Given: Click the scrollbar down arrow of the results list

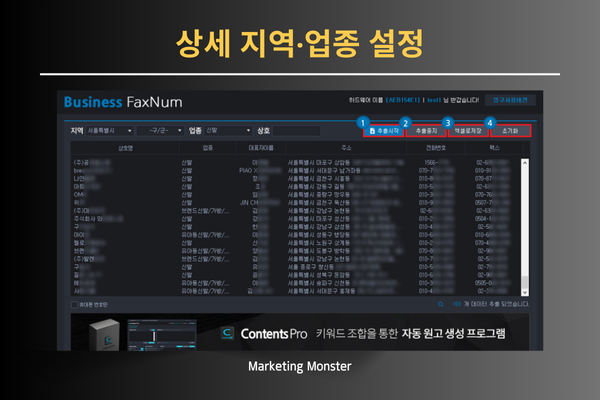Looking at the screenshot, I should click(525, 292).
